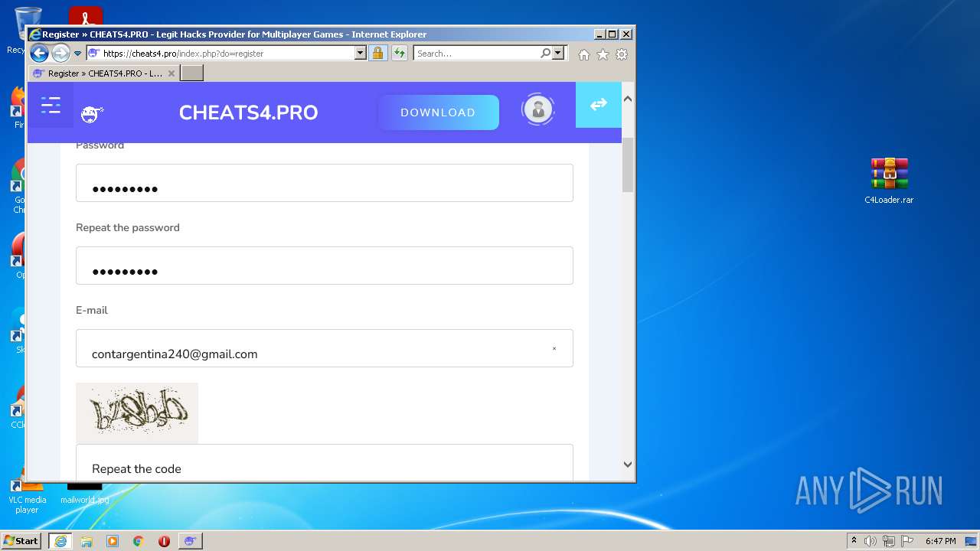The image size is (980, 551).
Task: Click the search magnifier icon
Action: (545, 54)
